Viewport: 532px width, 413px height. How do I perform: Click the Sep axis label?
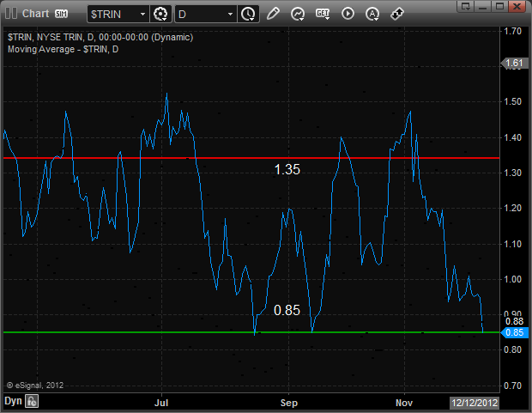pyautogui.click(x=289, y=404)
